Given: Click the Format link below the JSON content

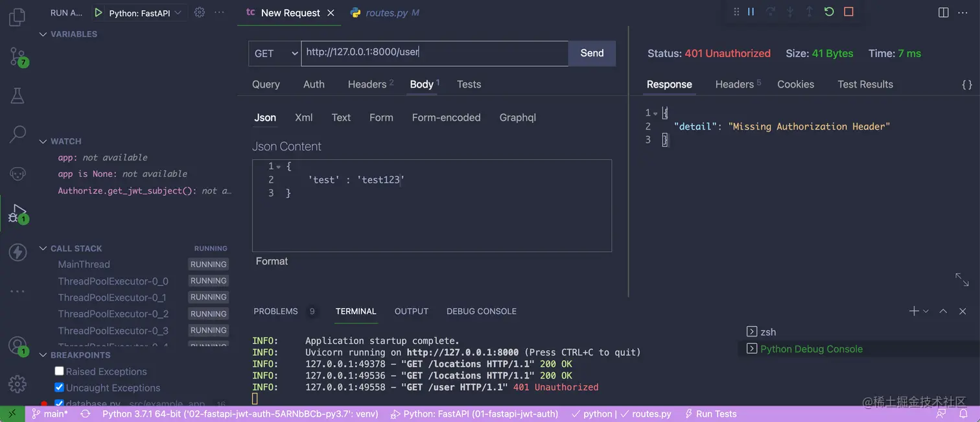Looking at the screenshot, I should click(x=272, y=261).
